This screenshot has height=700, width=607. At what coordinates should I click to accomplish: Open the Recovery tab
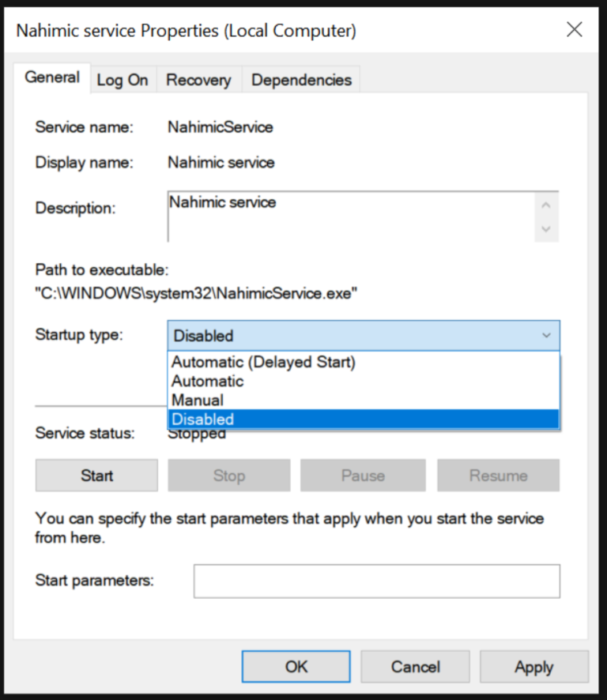click(198, 80)
